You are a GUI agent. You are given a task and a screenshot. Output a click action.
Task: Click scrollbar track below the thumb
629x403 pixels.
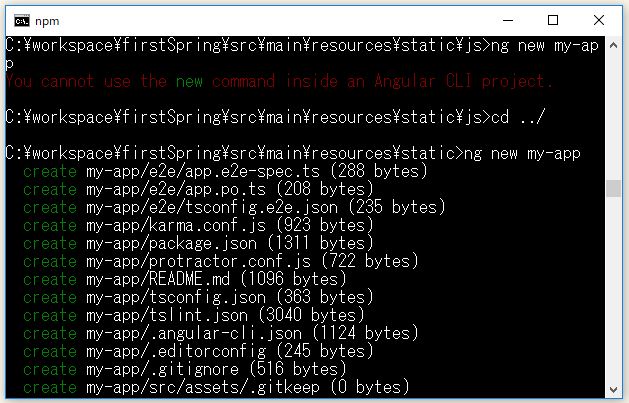(x=613, y=289)
